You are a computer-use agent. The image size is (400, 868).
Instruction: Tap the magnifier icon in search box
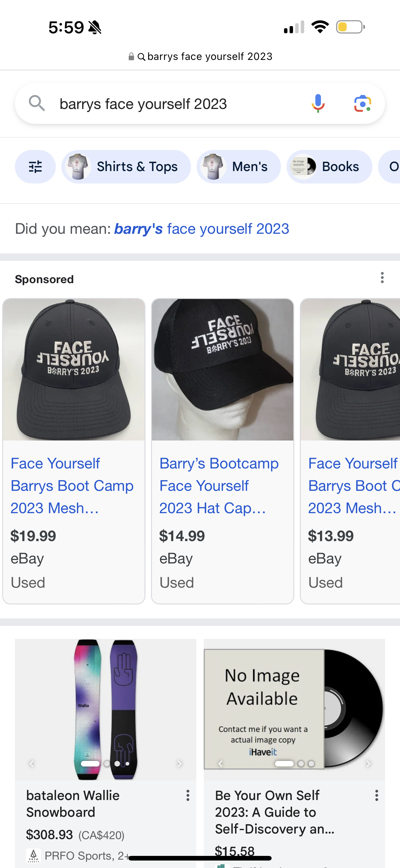pos(37,103)
